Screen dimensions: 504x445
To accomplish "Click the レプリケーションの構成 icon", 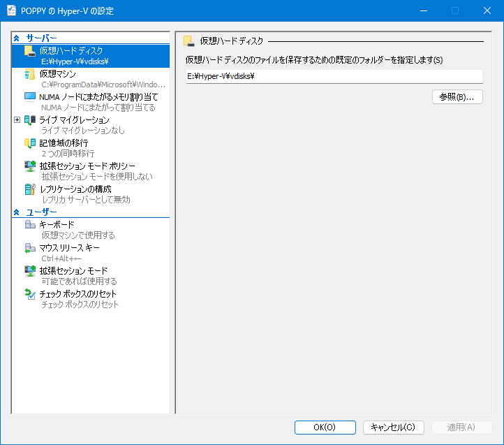I will point(30,189).
